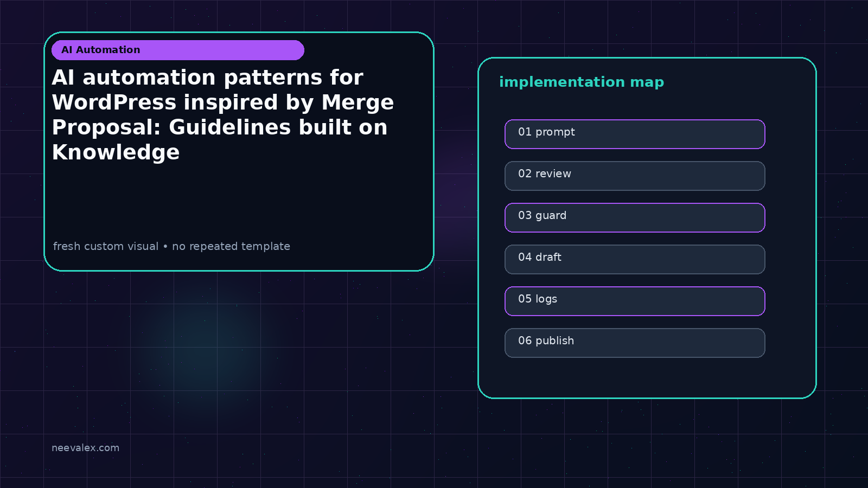Select the 01 prompt step
The image size is (868, 488).
coord(635,134)
